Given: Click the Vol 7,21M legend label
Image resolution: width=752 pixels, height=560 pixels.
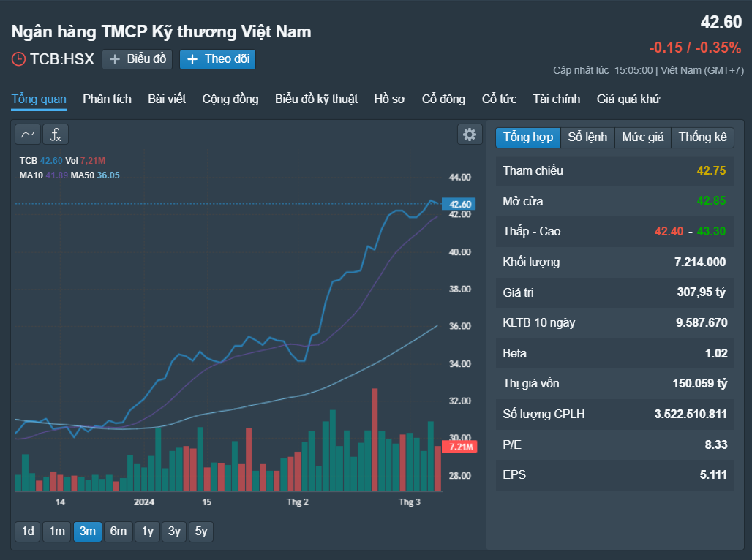Looking at the screenshot, I should (85, 161).
